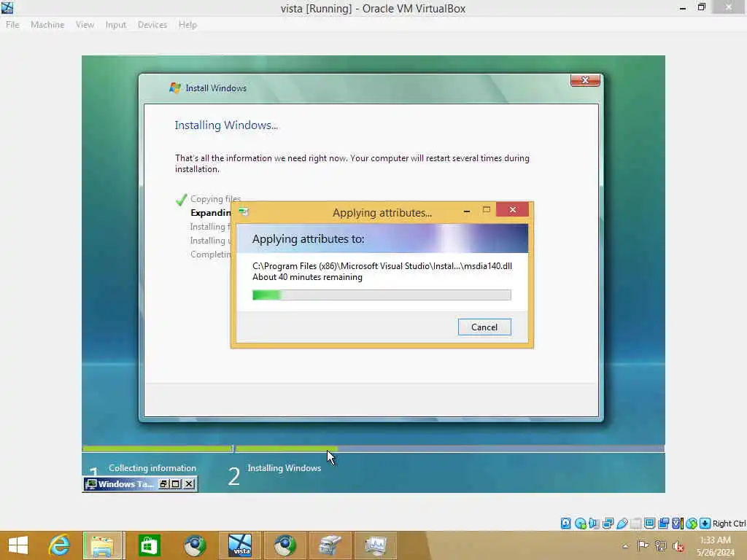
Task: Click the VirtualBox USB indicator
Action: [622, 524]
